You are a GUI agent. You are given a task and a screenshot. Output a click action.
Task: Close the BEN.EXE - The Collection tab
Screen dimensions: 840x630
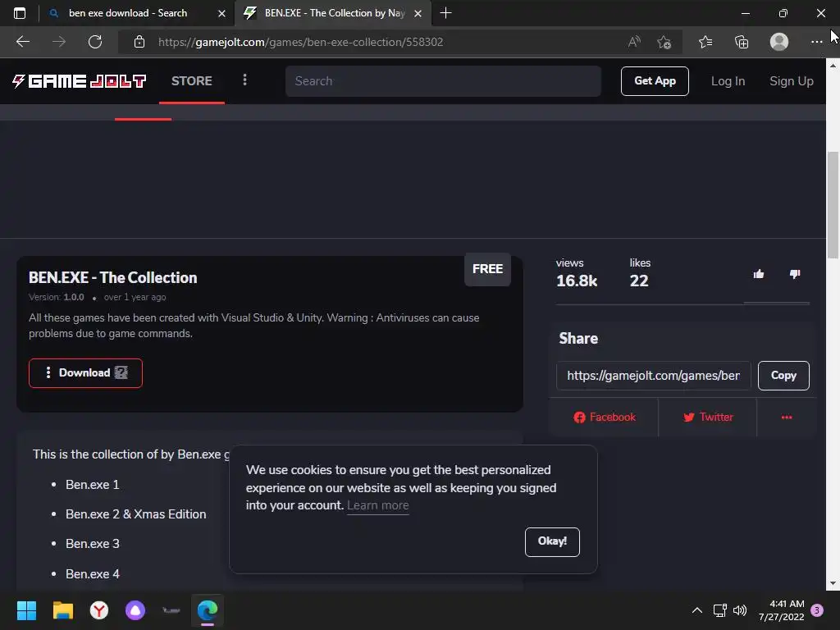coord(418,13)
